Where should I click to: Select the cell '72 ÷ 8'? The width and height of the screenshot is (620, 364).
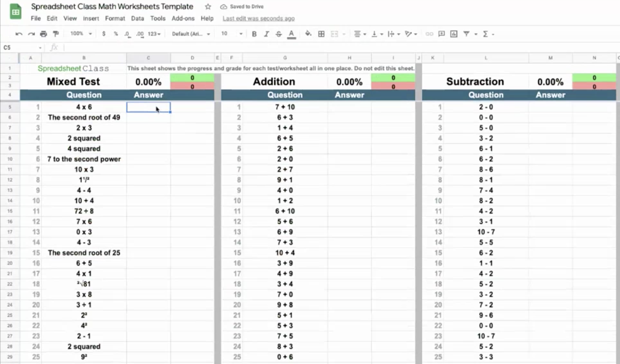click(84, 211)
